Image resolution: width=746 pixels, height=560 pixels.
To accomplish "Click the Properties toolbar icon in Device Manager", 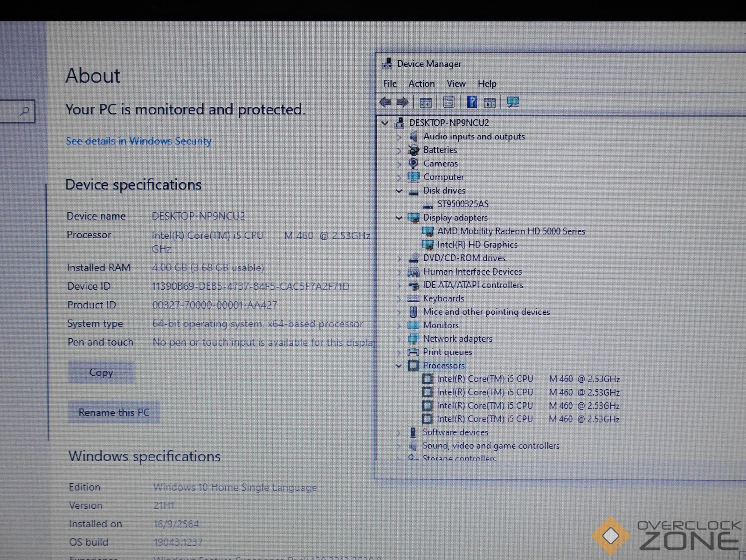I will pyautogui.click(x=449, y=102).
